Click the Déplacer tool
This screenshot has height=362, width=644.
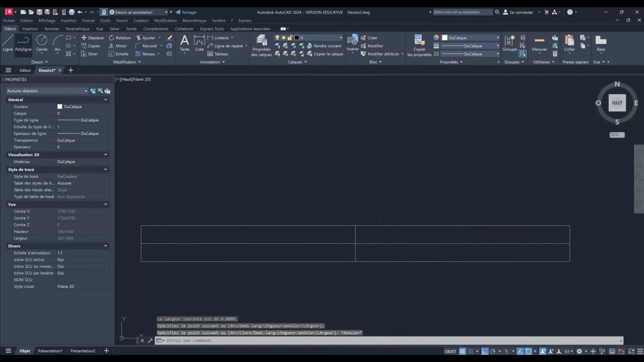tap(93, 38)
